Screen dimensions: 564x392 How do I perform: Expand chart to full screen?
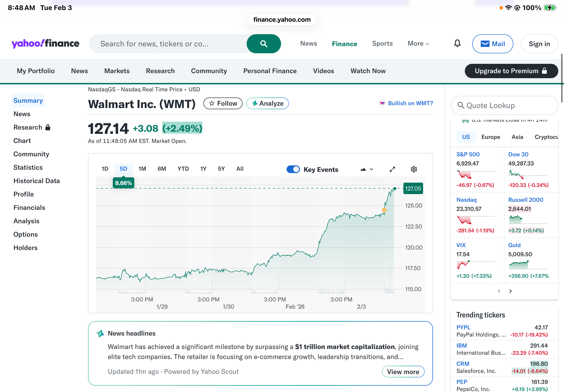pos(392,169)
